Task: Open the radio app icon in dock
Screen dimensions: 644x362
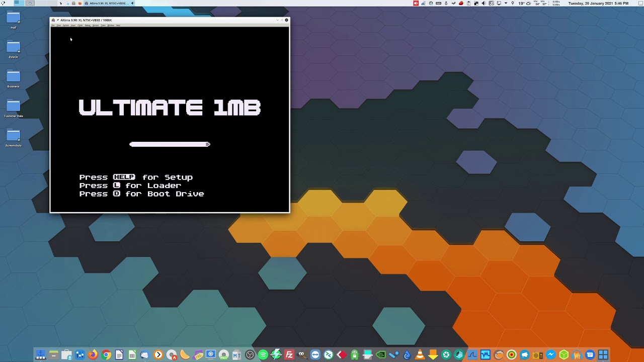Action: pyautogui.click(x=537, y=355)
